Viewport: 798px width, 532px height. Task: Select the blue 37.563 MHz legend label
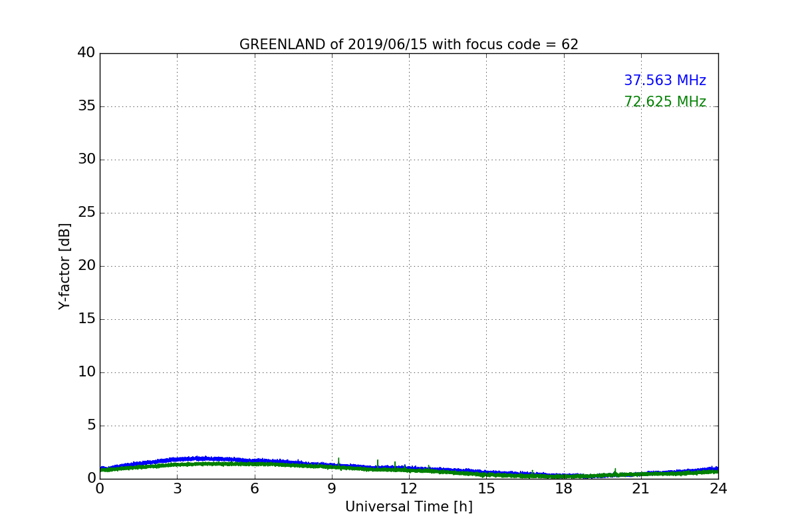point(665,80)
